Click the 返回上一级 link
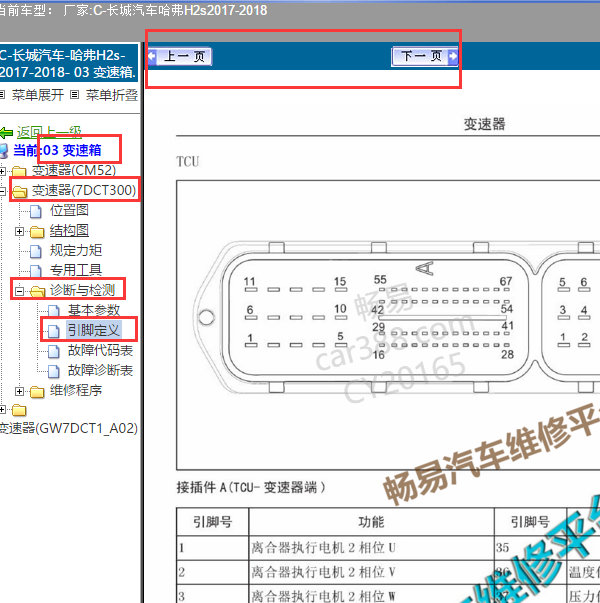The width and height of the screenshot is (600, 603). click(x=49, y=133)
